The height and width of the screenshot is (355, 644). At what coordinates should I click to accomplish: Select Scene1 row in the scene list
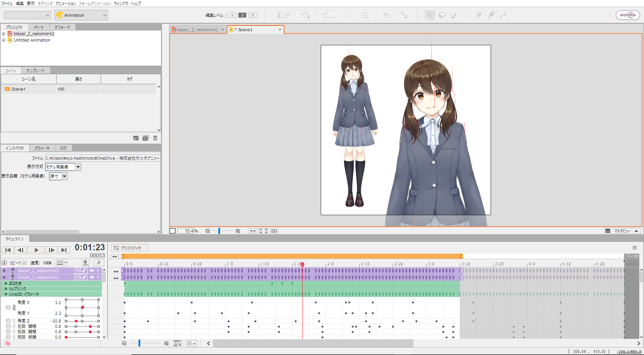78,89
